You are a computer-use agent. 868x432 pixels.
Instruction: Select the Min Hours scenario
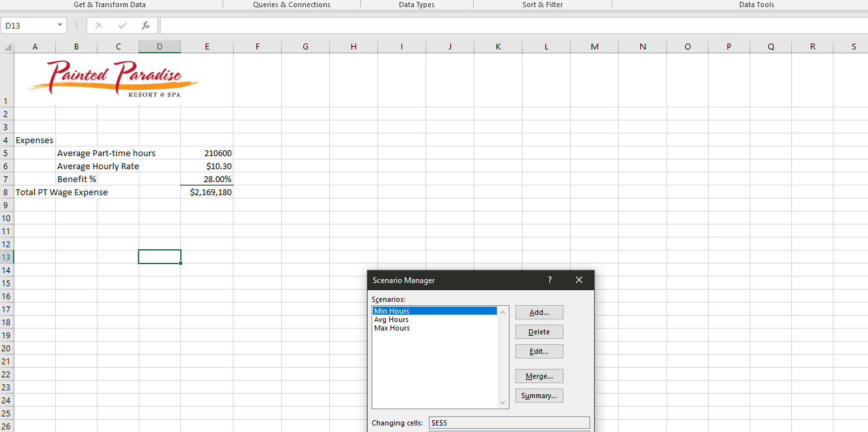tap(435, 311)
